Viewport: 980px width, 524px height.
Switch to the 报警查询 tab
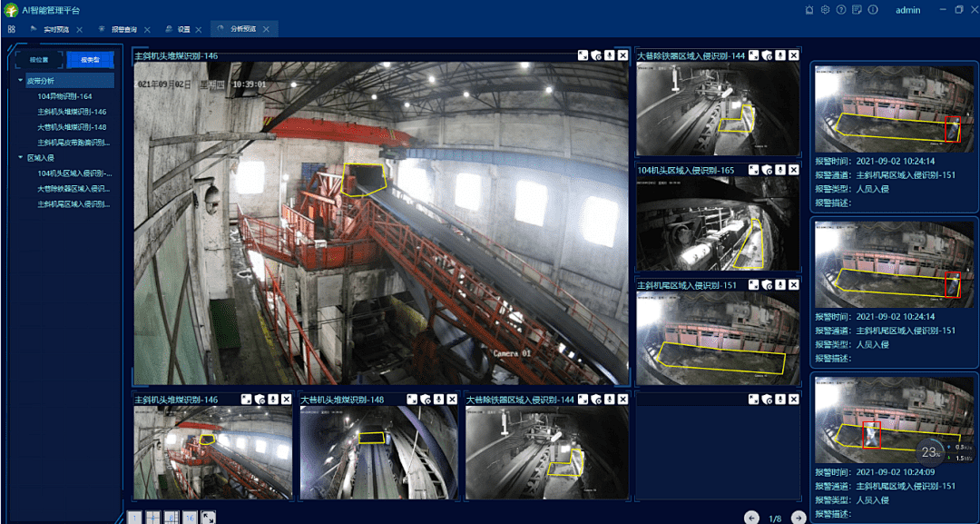(x=123, y=29)
